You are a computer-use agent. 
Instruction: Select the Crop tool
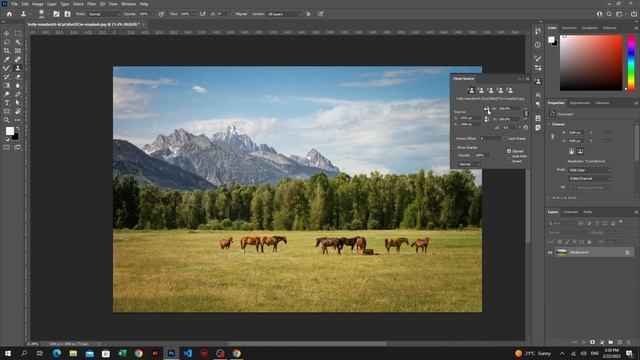(7, 51)
